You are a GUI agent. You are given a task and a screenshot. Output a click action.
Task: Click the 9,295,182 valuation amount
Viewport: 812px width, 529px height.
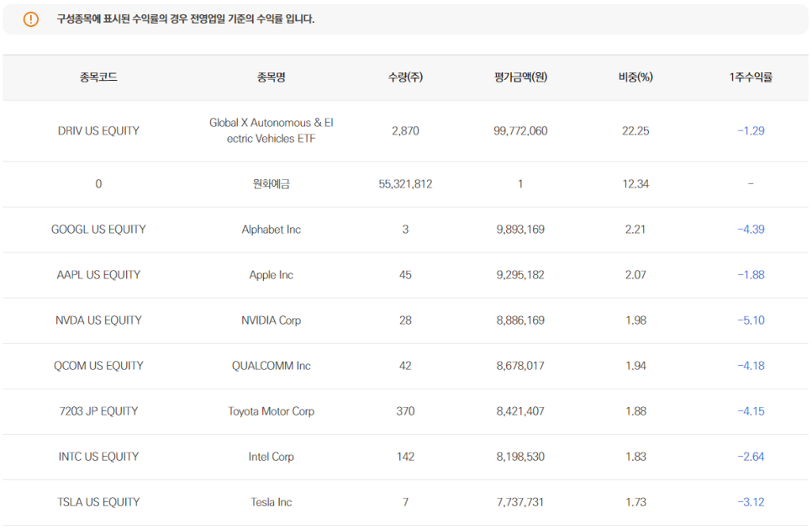click(x=520, y=275)
